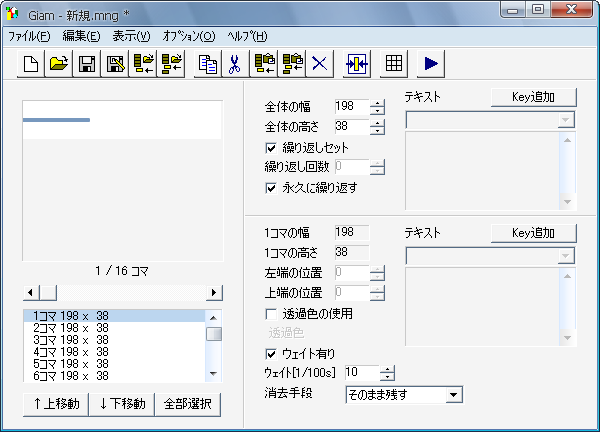600x432 pixels.
Task: Copy the selected frame
Action: pyautogui.click(x=208, y=64)
